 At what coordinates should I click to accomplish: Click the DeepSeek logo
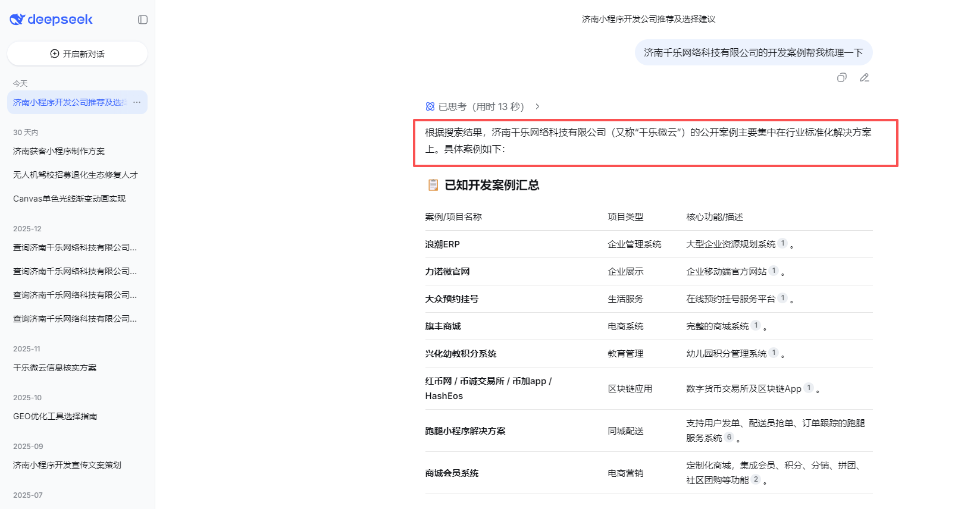[51, 20]
